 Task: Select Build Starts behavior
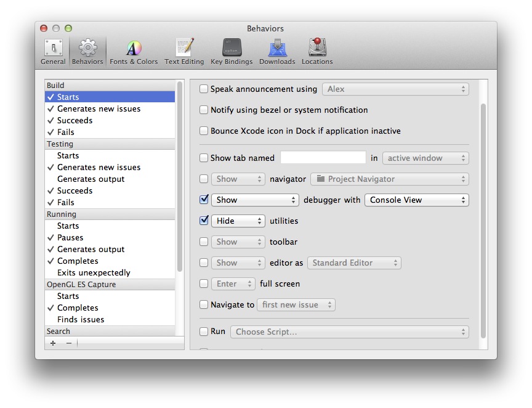coord(110,97)
